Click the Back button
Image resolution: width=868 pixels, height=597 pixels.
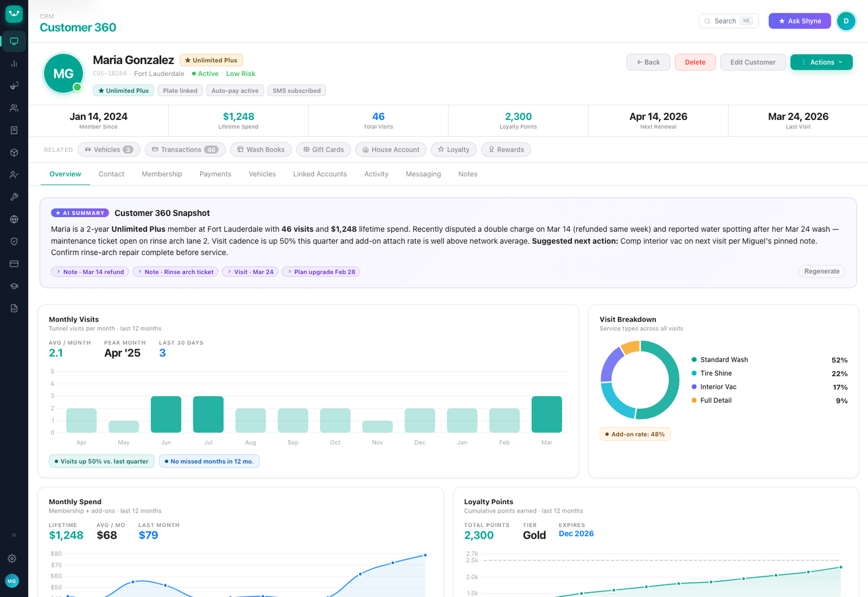point(649,62)
